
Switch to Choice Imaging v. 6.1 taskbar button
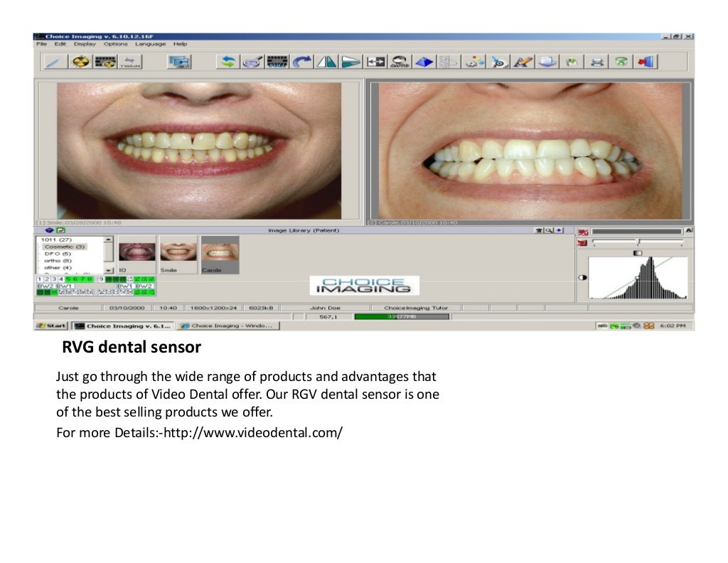[123, 326]
